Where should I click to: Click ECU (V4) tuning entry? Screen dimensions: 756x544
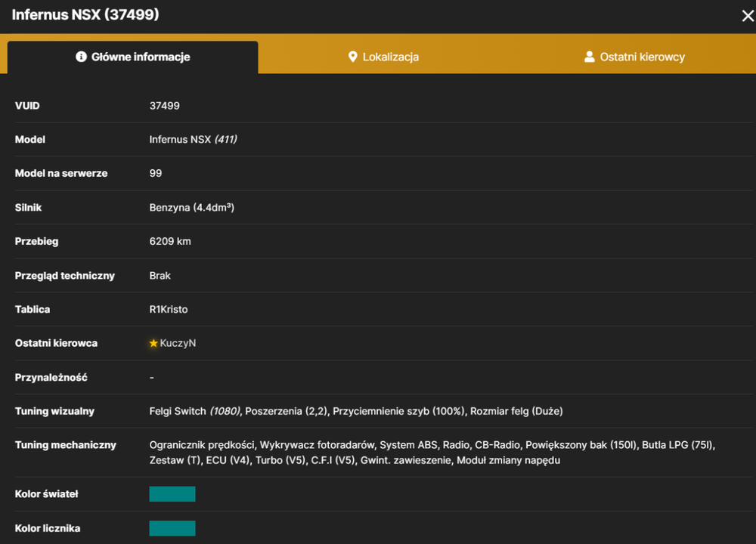click(x=228, y=460)
